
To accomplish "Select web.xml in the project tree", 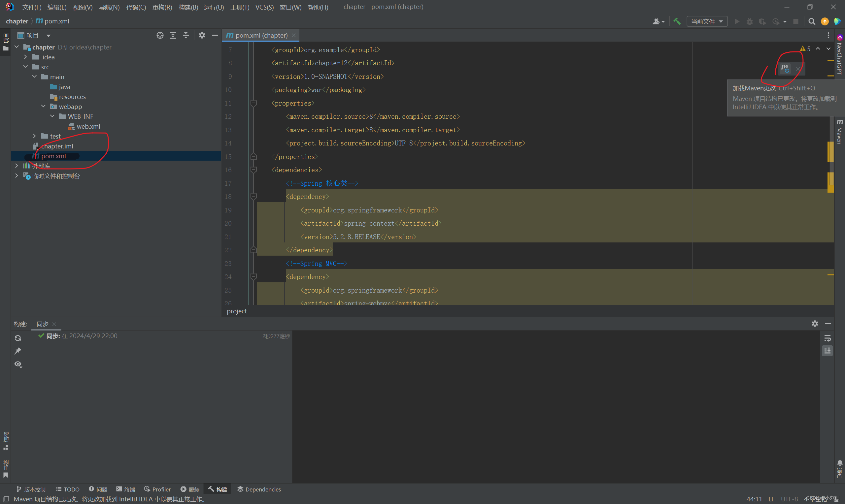I will (x=88, y=126).
